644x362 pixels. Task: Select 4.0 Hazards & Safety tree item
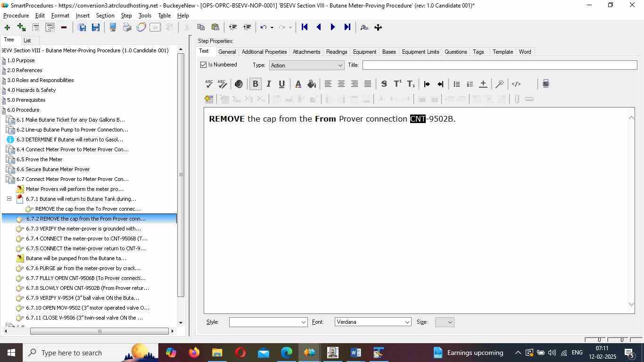(31, 90)
